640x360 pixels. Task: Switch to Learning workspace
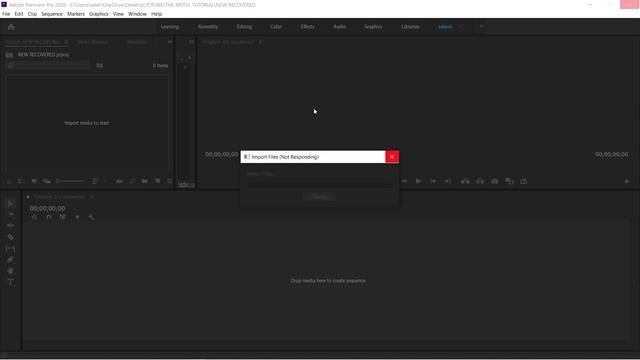coord(170,27)
